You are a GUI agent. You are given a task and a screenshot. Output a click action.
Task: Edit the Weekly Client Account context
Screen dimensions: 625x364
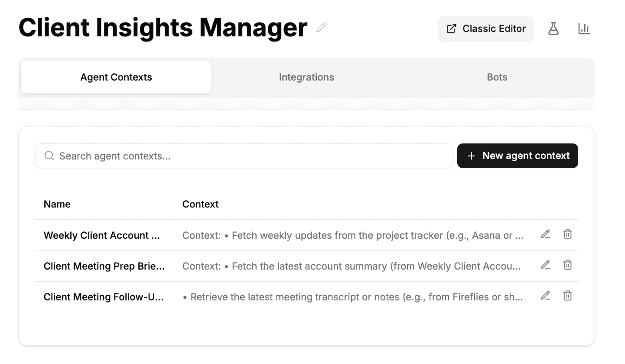coord(546,234)
